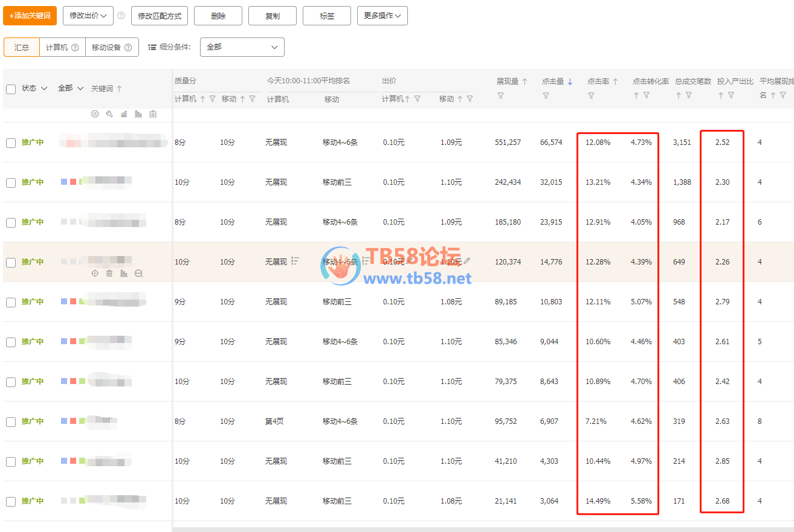
Task: Click filter icon for 质量分 计算机 column
Action: click(212, 99)
